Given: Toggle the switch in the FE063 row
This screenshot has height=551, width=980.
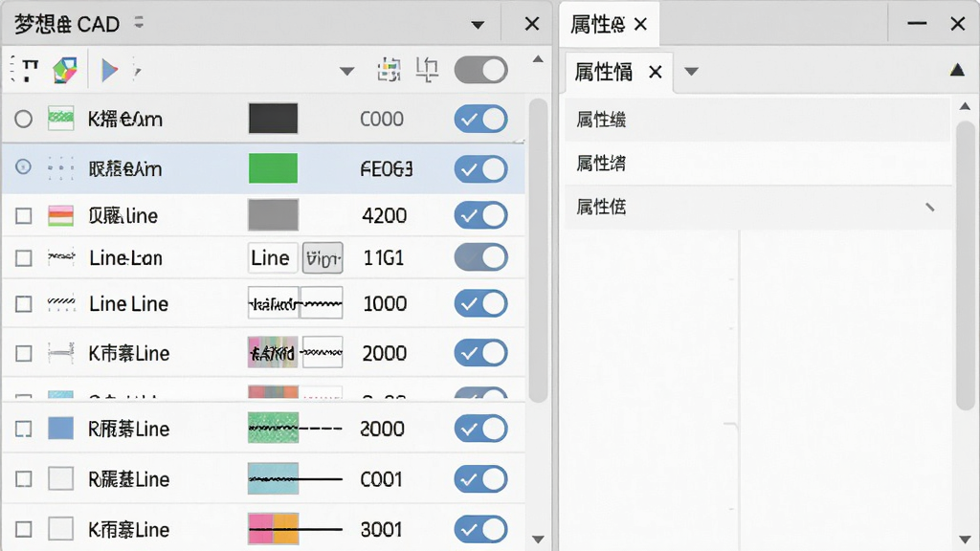Looking at the screenshot, I should [x=480, y=168].
